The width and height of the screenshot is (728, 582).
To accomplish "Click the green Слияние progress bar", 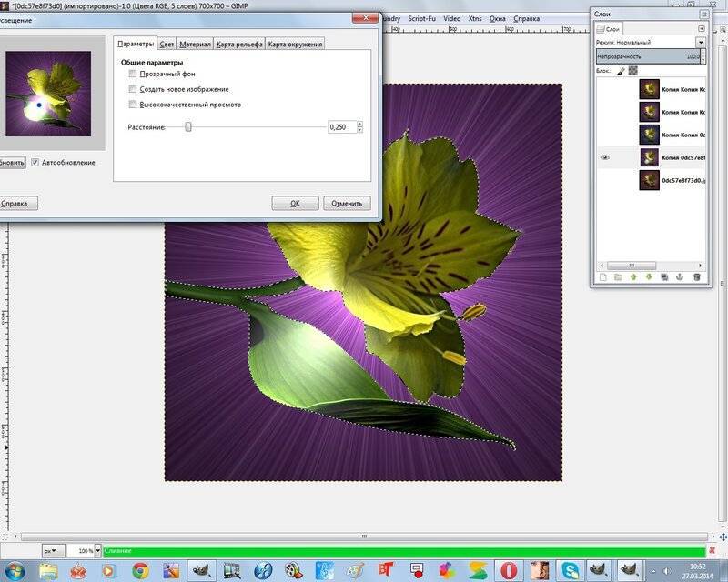I will tap(404, 551).
